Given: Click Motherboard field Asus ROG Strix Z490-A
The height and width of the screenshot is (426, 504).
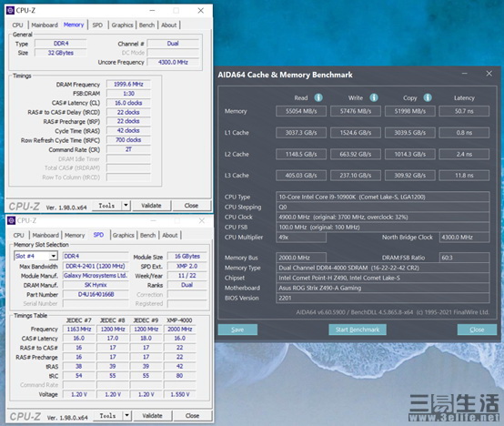Looking at the screenshot, I should click(382, 288).
